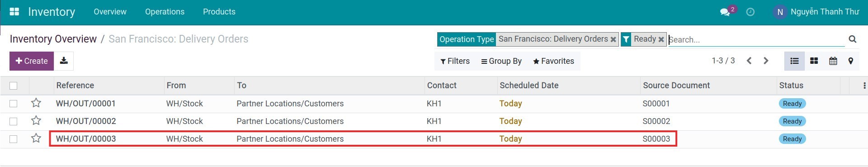The image size is (868, 167).
Task: Expand the Group By dropdown
Action: (501, 61)
